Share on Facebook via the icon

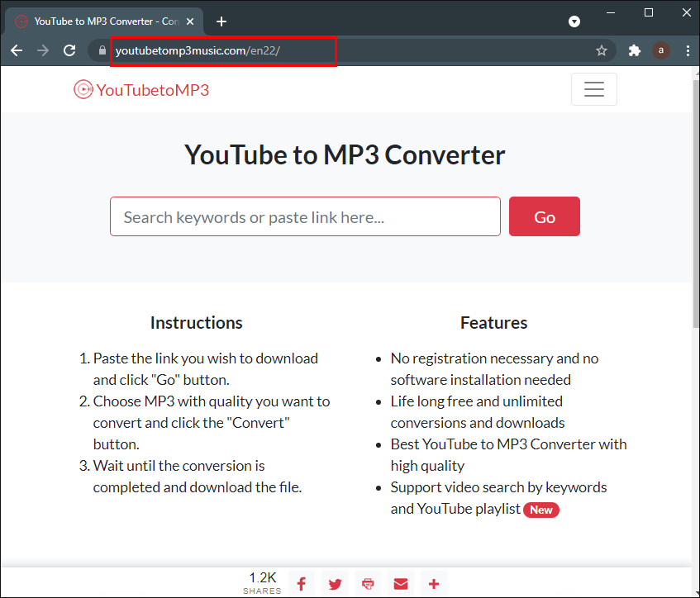(x=302, y=583)
